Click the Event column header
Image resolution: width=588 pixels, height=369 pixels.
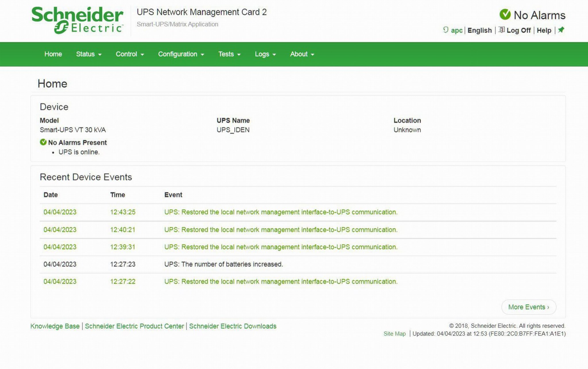point(173,195)
